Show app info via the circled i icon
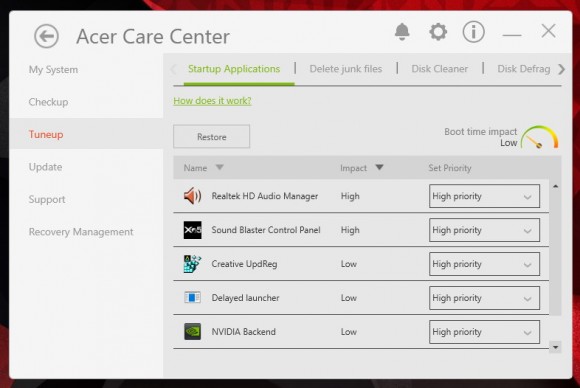 click(x=473, y=32)
